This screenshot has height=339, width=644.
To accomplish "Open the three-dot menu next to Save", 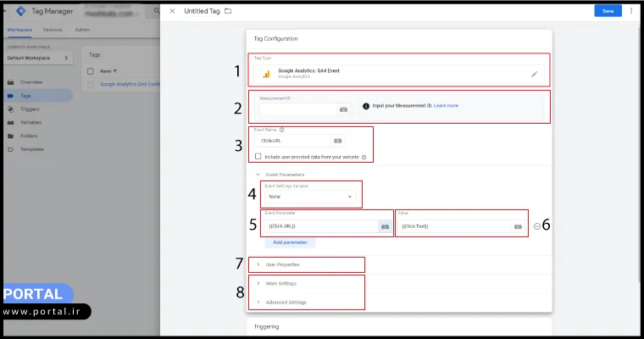I will point(630,11).
